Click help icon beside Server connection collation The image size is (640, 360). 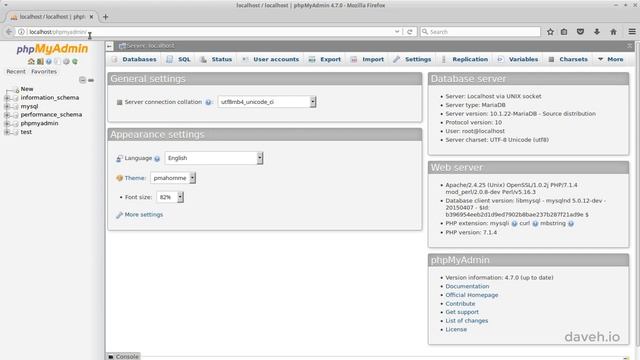tap(208, 102)
